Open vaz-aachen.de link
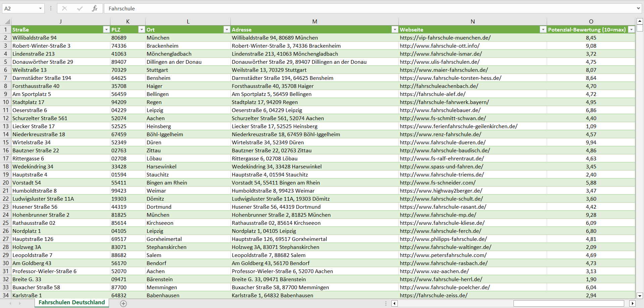The width and height of the screenshot is (644, 308). [x=434, y=271]
